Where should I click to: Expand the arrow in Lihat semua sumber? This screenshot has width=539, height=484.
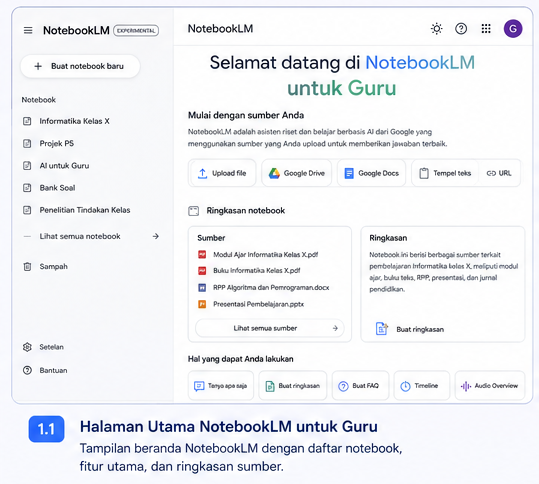coord(335,328)
